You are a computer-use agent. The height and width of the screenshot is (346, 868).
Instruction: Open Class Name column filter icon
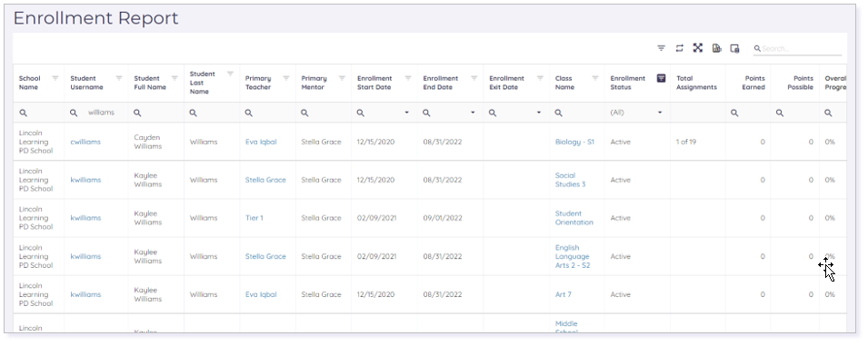(595, 78)
